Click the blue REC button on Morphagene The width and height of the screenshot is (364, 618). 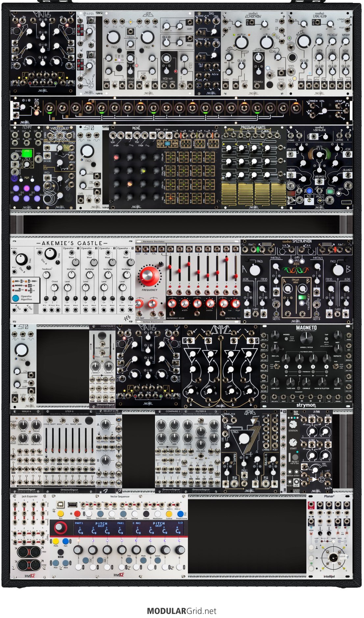(309, 190)
